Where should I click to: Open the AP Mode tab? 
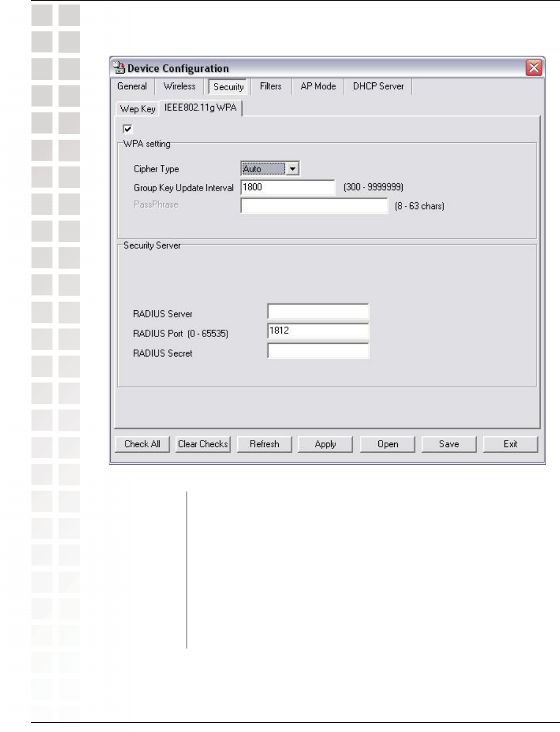pos(318,86)
